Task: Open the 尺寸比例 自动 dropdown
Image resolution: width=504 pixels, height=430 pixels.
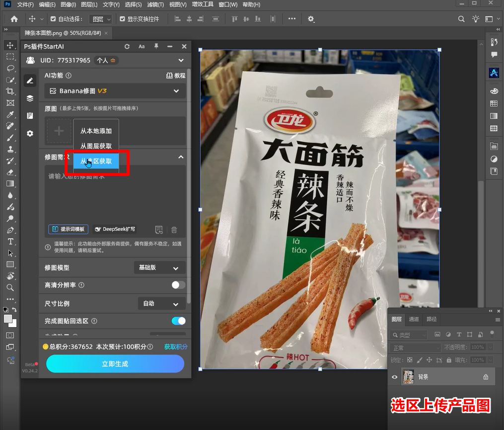Action: (x=162, y=304)
